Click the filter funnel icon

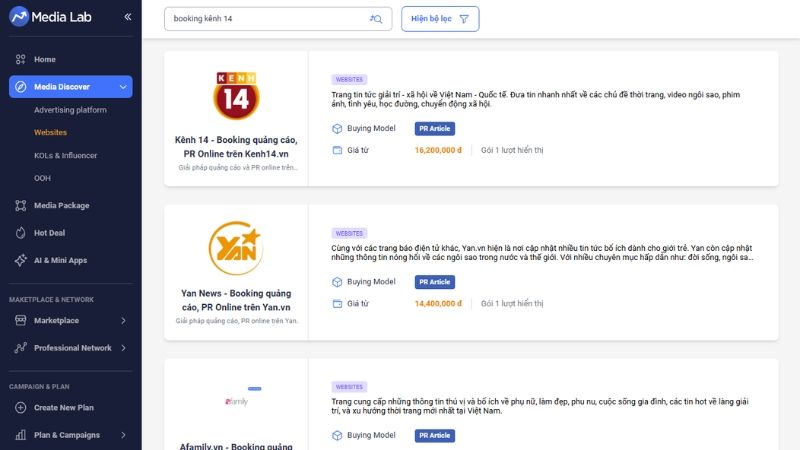click(x=464, y=19)
